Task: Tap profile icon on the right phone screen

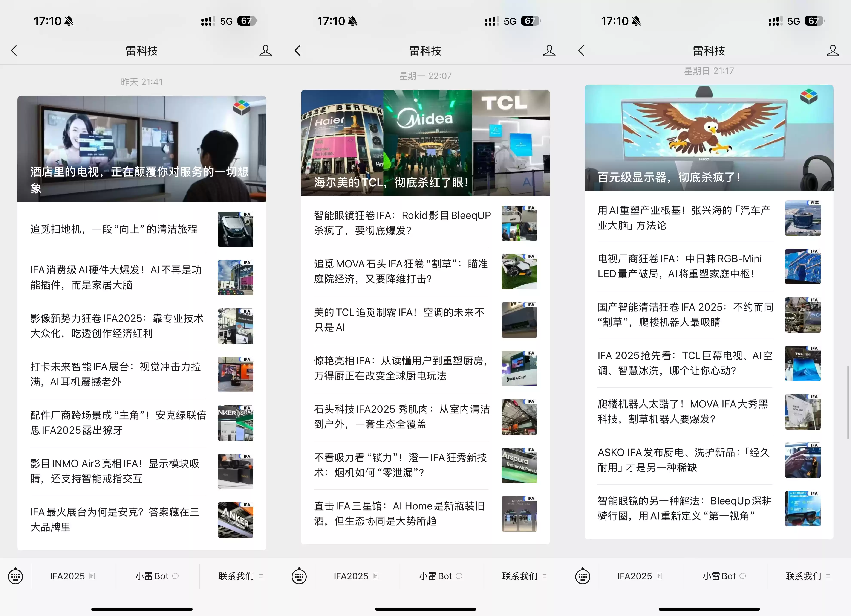Action: point(833,51)
